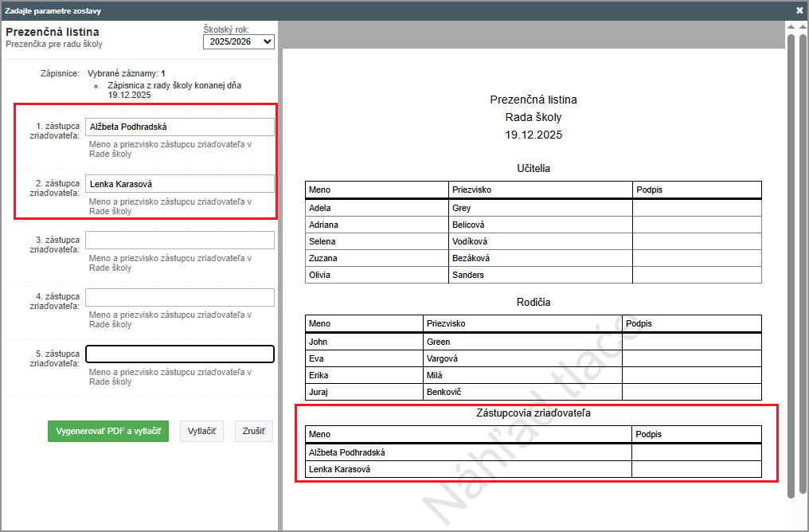Click Adela row in Učitelia table
Image resolution: width=809 pixels, height=532 pixels.
coord(377,208)
